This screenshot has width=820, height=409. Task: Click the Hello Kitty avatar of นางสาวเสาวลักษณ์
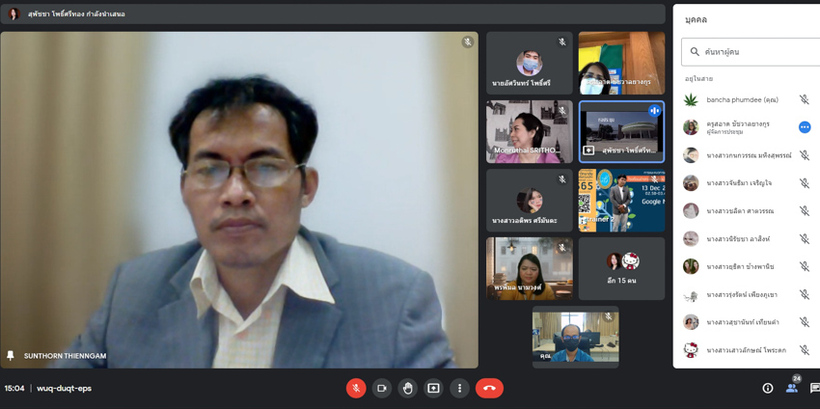click(x=691, y=350)
